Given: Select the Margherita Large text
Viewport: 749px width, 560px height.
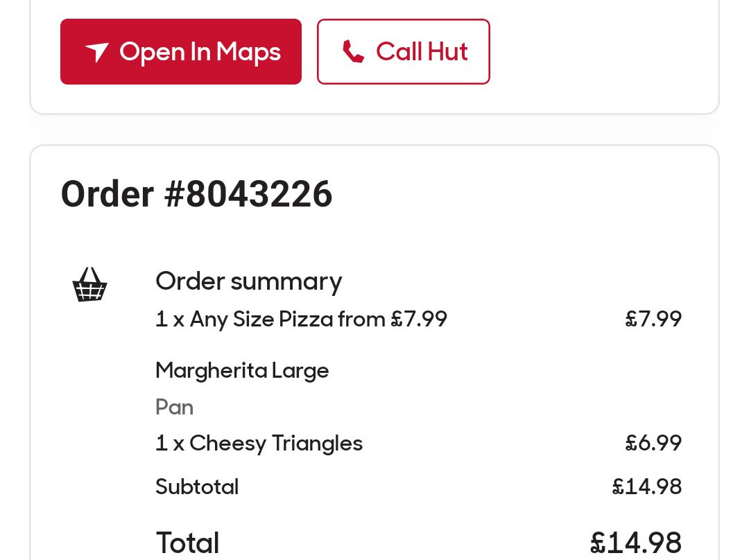Looking at the screenshot, I should coord(242,371).
